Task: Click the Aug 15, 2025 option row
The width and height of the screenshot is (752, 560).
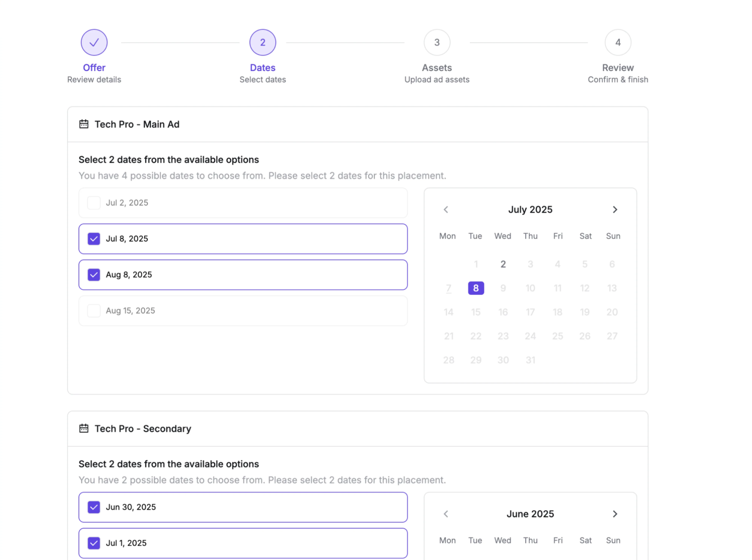Action: click(243, 310)
